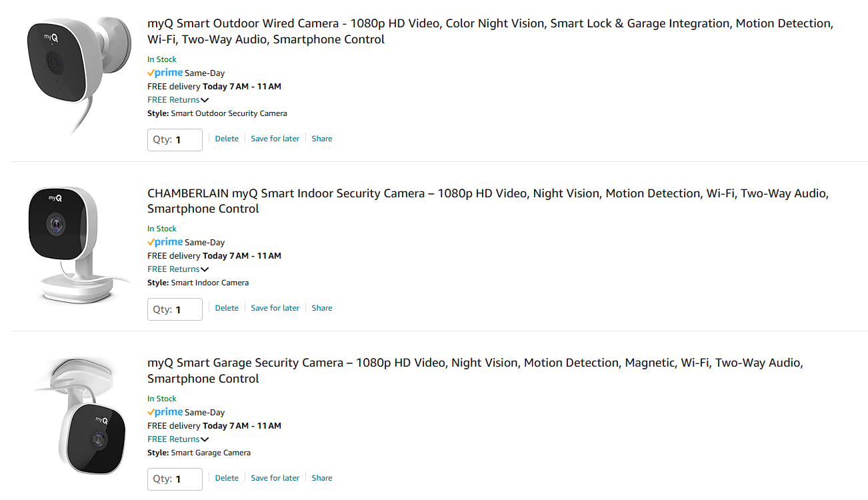
Task: Open the Qty dropdown for the outdoor camera
Action: (x=175, y=140)
